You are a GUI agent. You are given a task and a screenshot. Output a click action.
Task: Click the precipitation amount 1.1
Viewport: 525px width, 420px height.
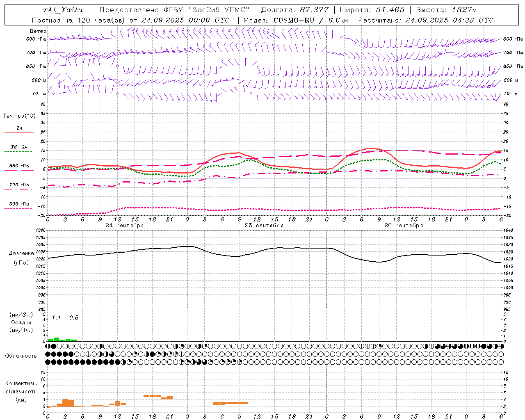[56, 317]
